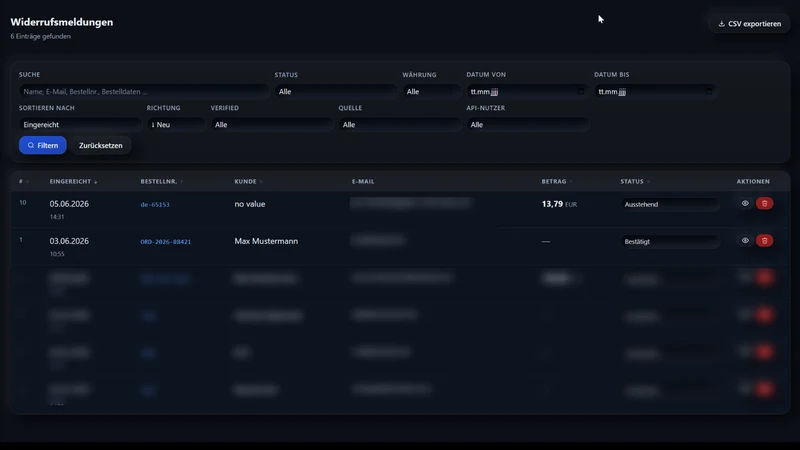Screen dimensions: 800x450
Task: Click the Widerrufsmeldungen page heading
Action: point(62,22)
